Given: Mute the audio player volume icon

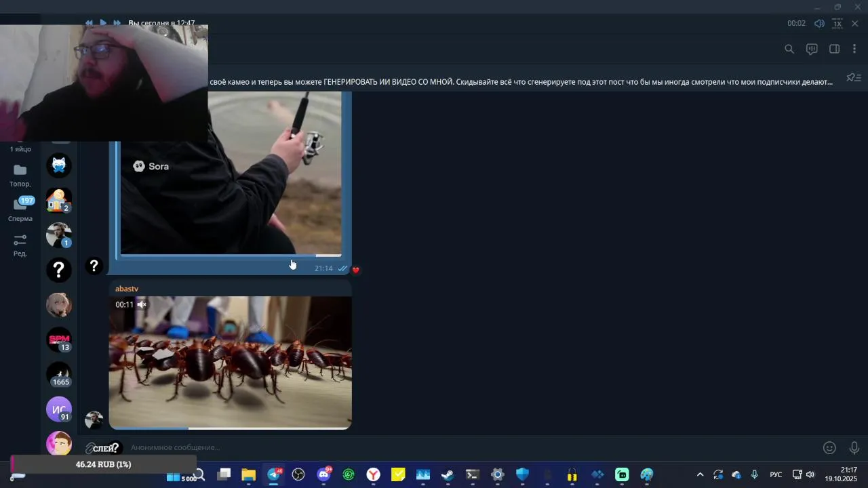Looking at the screenshot, I should click(819, 24).
